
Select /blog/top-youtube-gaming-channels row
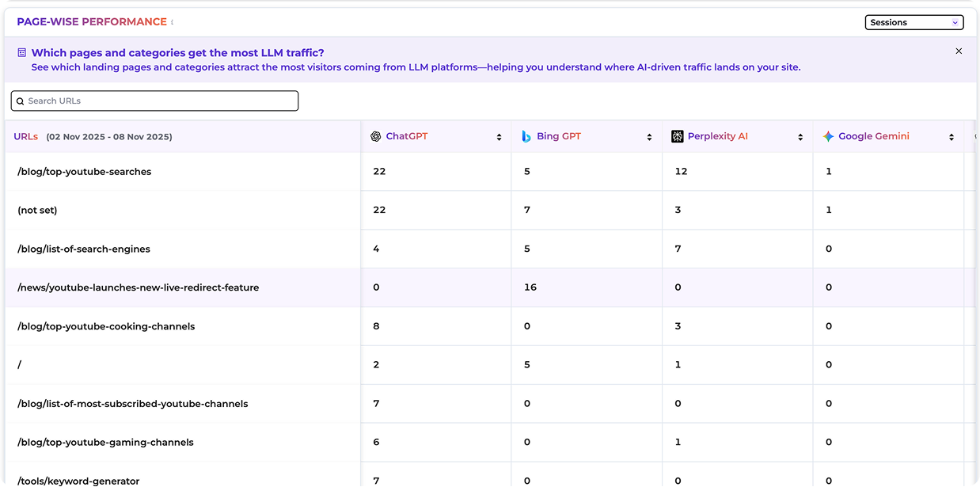(x=104, y=443)
